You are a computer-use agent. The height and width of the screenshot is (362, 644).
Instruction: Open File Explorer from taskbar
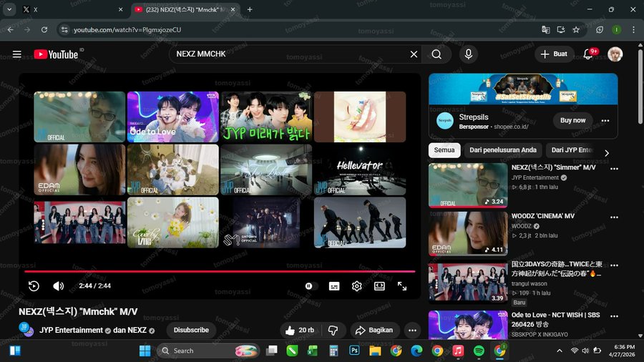[375, 351]
